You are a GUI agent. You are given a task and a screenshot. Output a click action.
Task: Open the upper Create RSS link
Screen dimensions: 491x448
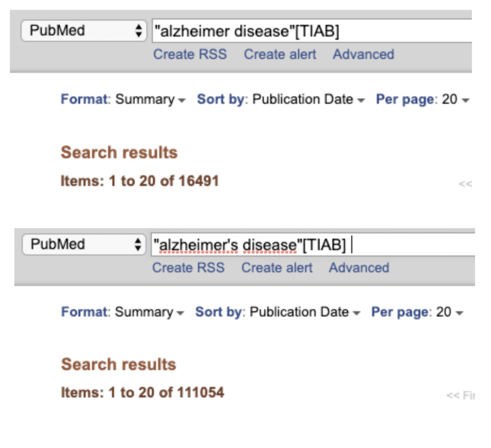(190, 54)
